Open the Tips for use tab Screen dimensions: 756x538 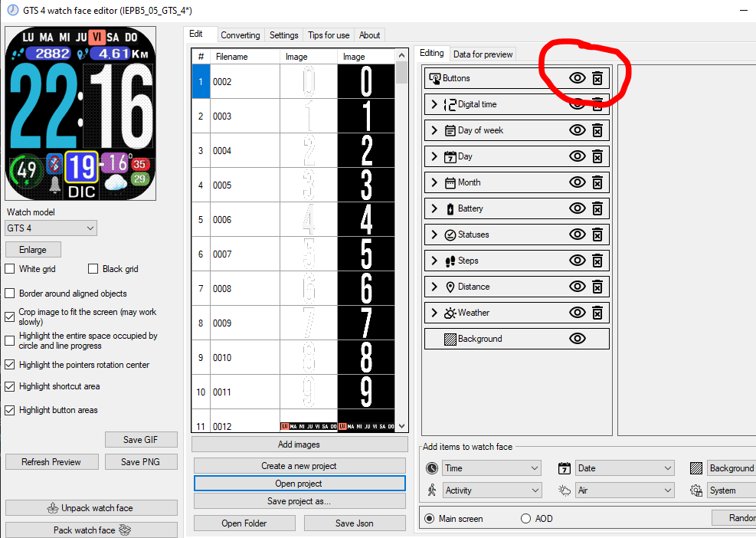pos(329,35)
